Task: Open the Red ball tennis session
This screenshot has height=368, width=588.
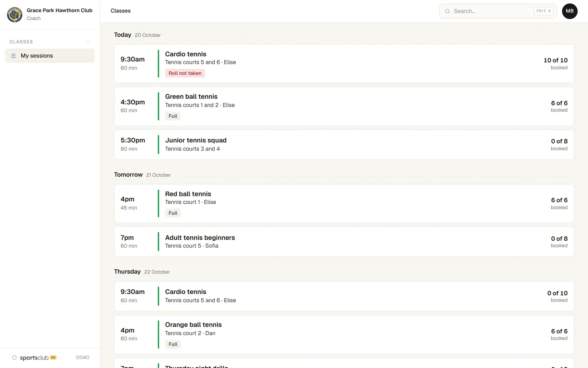Action: [x=344, y=203]
